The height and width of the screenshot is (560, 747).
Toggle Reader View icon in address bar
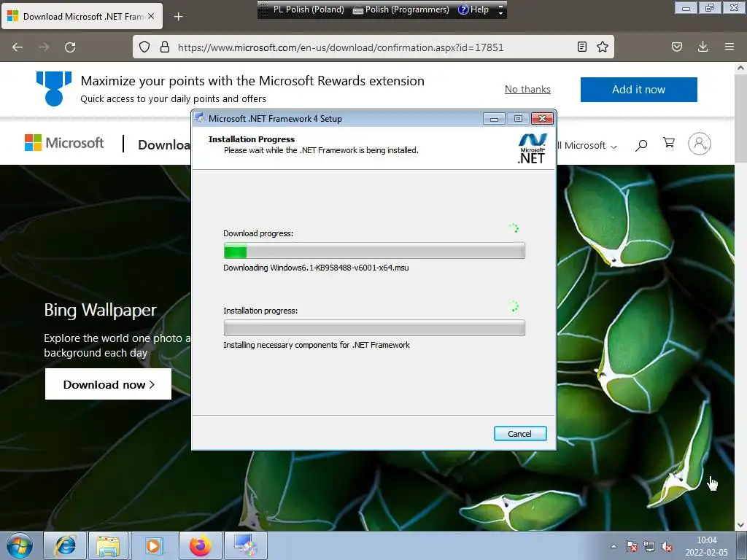pos(581,47)
